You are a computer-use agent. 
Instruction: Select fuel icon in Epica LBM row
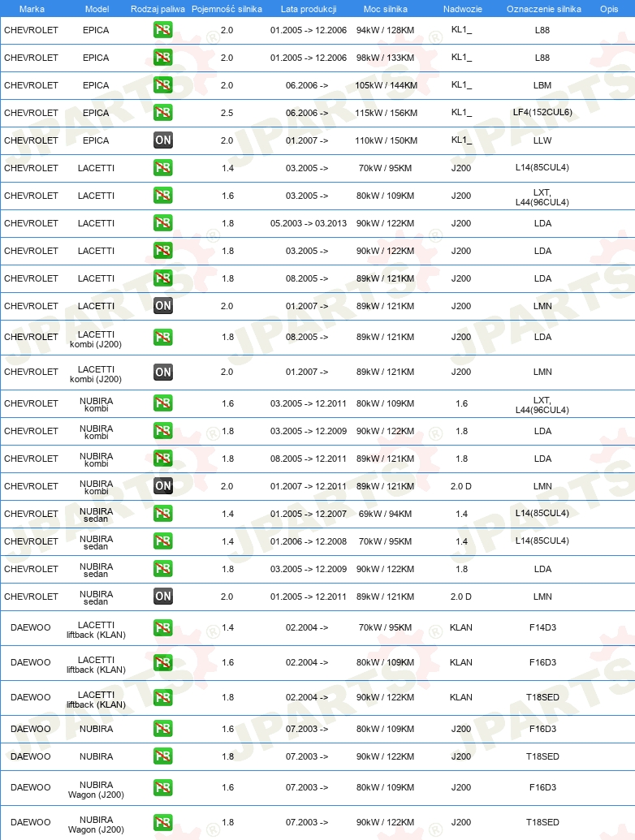click(163, 85)
